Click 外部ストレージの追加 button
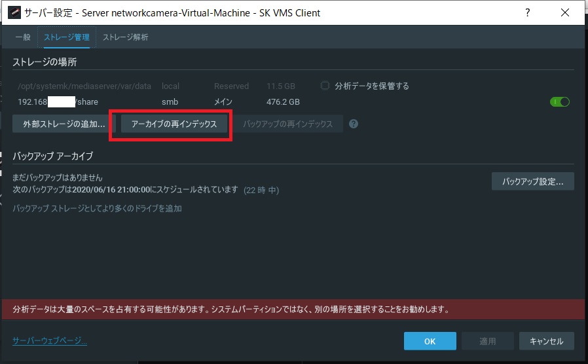This screenshot has height=364, width=588. coord(64,124)
